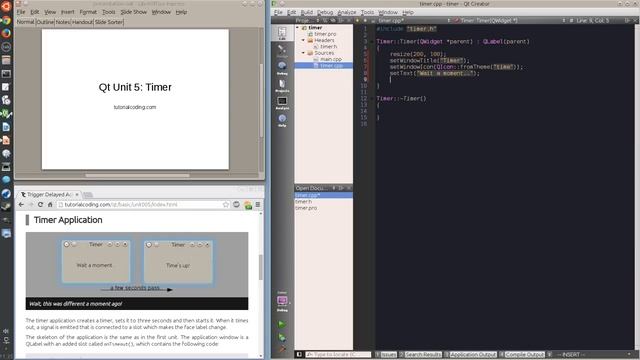
Task: Select main.cpp under Sources
Action: tap(331, 60)
